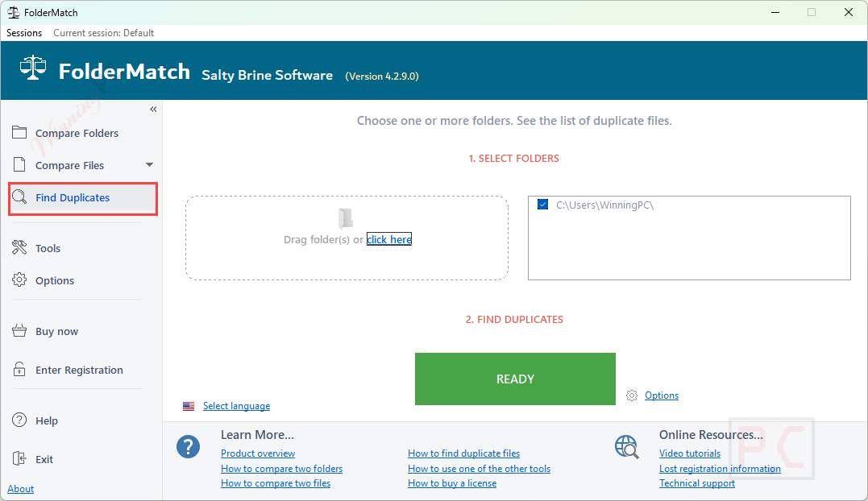Click the Buy now basket icon
Image resolution: width=868 pixels, height=501 pixels.
click(19, 331)
